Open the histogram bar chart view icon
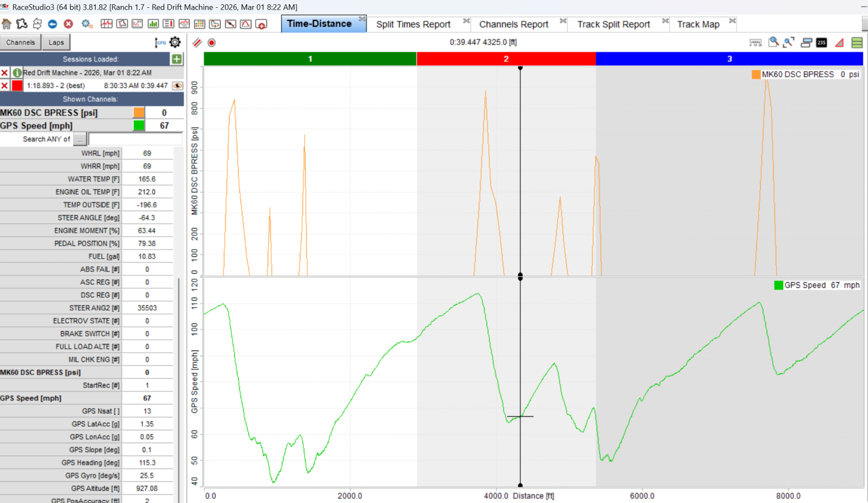The image size is (868, 503). pyautogui.click(x=153, y=24)
